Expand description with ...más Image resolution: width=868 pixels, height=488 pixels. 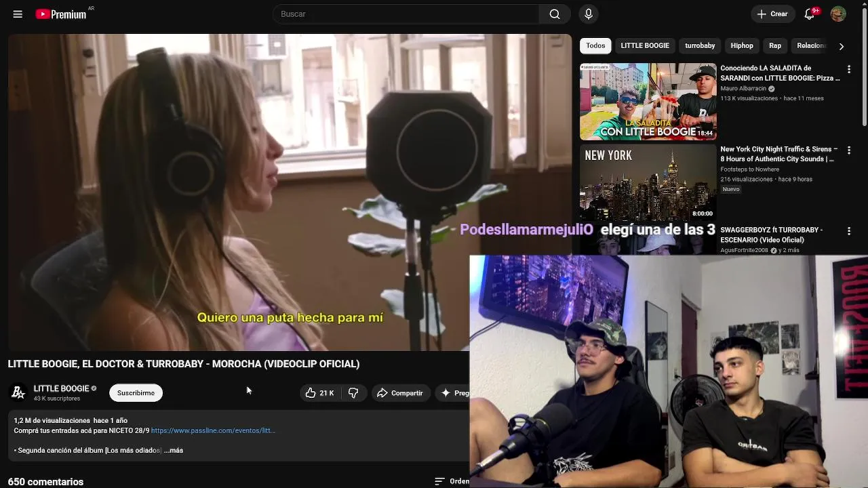pos(174,450)
